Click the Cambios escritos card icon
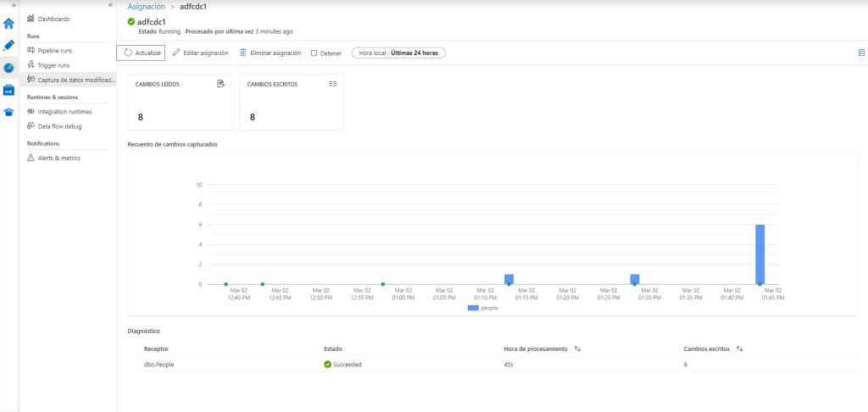 [x=332, y=84]
